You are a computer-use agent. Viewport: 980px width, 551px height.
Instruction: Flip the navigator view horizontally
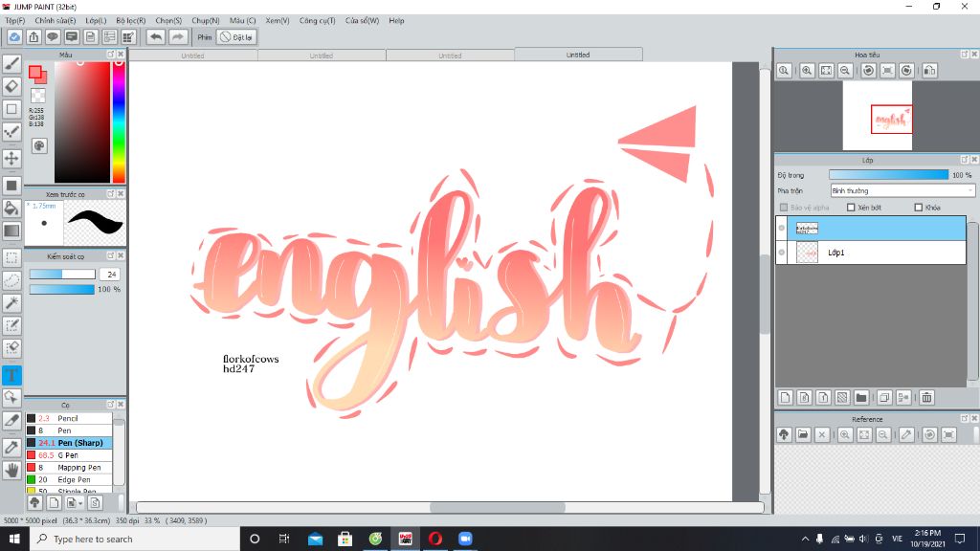click(929, 71)
